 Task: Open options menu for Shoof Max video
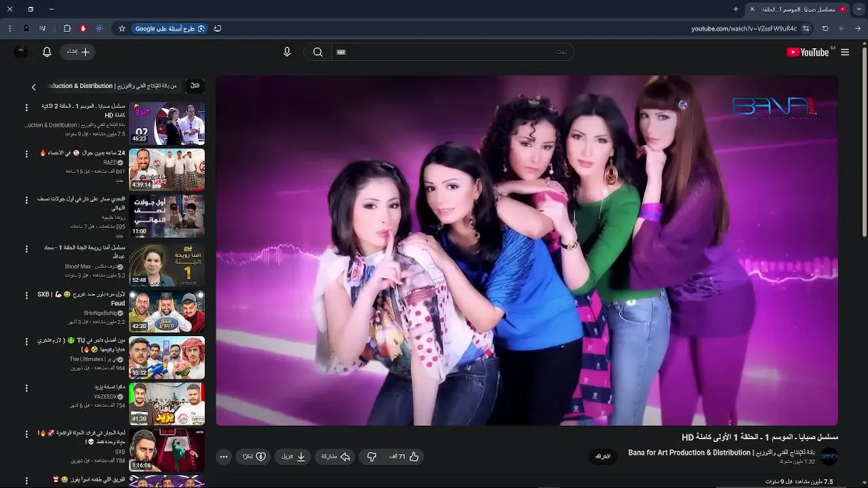[x=26, y=248]
